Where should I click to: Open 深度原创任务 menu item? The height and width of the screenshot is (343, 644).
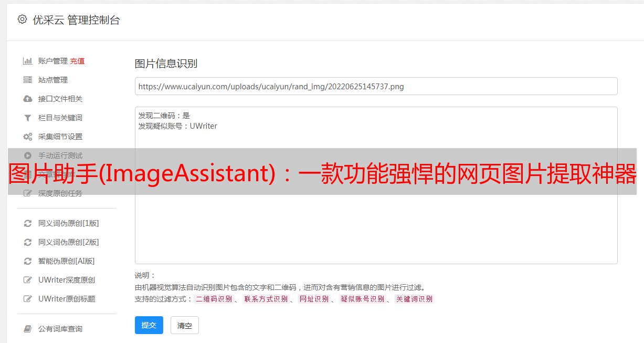[x=60, y=193]
